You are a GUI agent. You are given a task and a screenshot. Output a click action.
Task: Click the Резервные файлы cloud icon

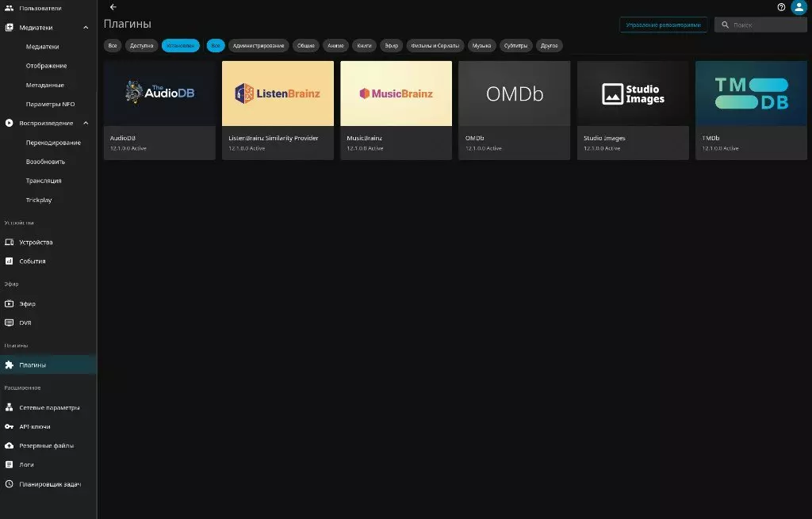tap(9, 445)
